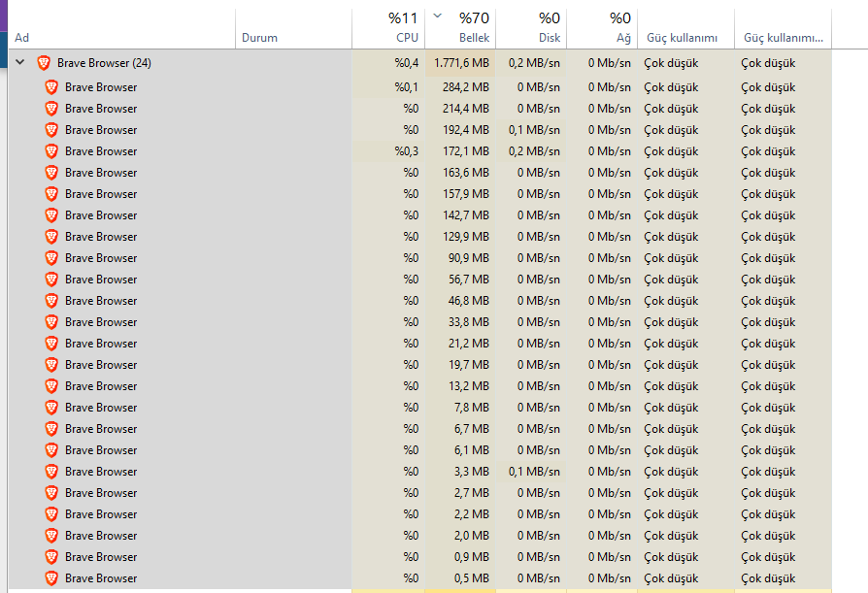The width and height of the screenshot is (868, 593).
Task: Click Brave icon in the 2,7 MB row
Action: (51, 493)
